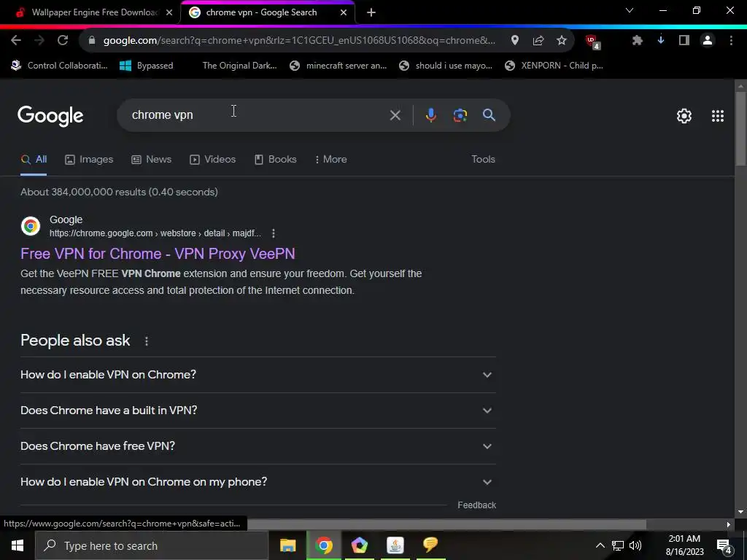Open the Extensions puzzle piece menu
747x560 pixels.
pyautogui.click(x=638, y=41)
